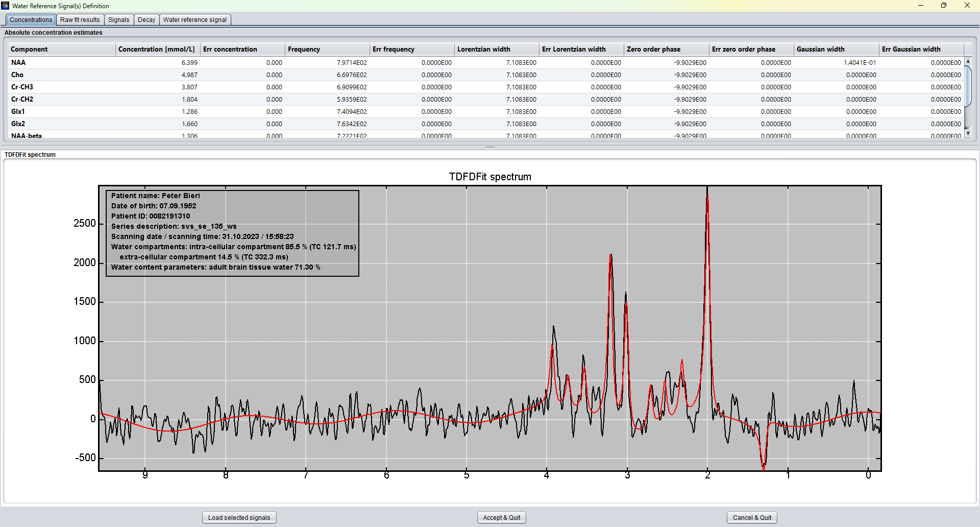
Task: Sort by Component column header
Action: tap(62, 50)
